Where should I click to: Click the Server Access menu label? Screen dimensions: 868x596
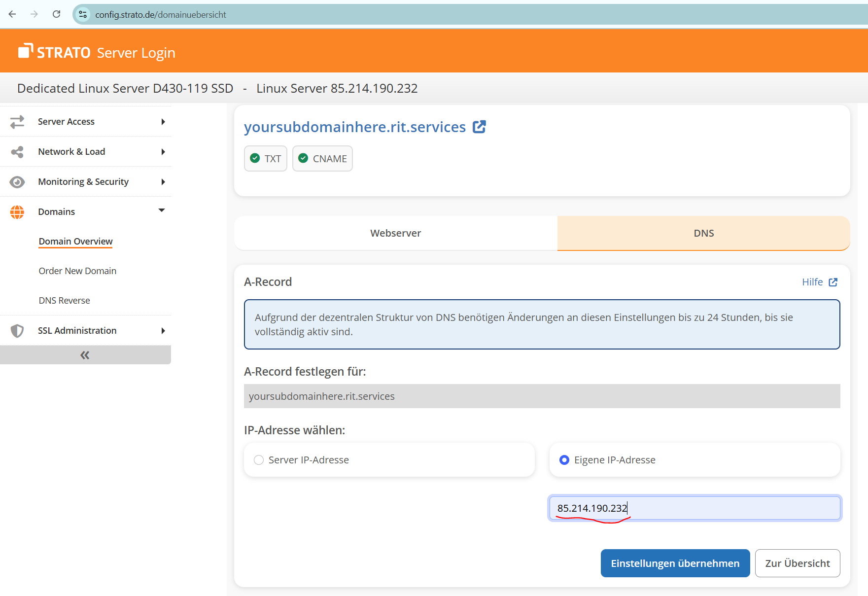[x=66, y=122]
